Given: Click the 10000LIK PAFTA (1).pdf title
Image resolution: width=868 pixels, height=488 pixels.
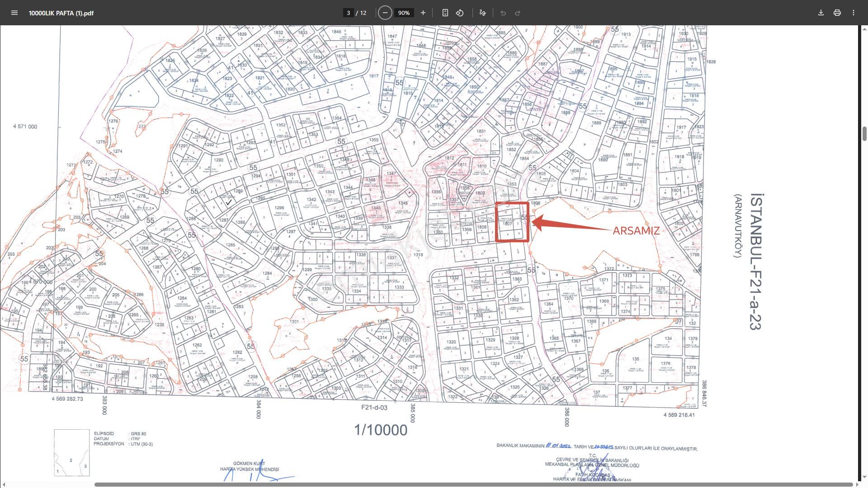Looking at the screenshot, I should tap(61, 13).
